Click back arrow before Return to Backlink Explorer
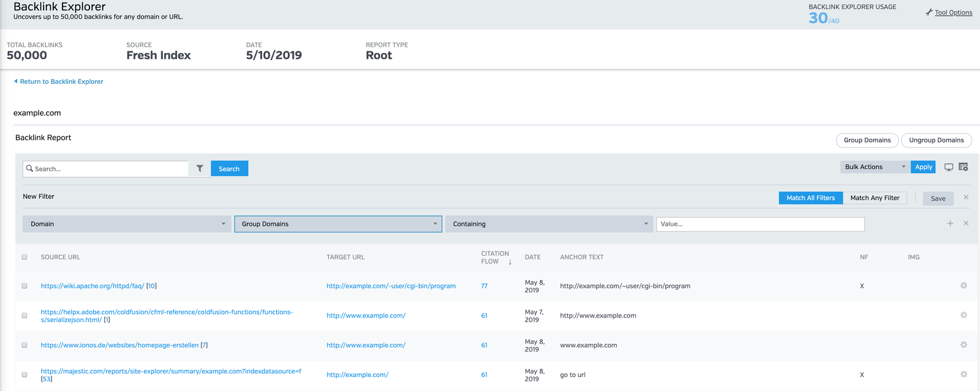 16,81
